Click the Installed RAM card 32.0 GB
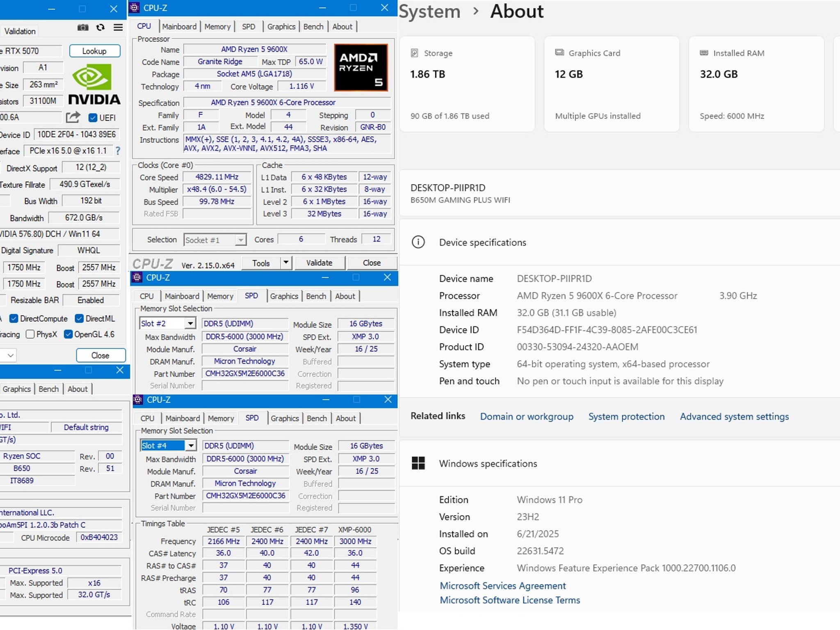The height and width of the screenshot is (630, 840). coord(756,84)
